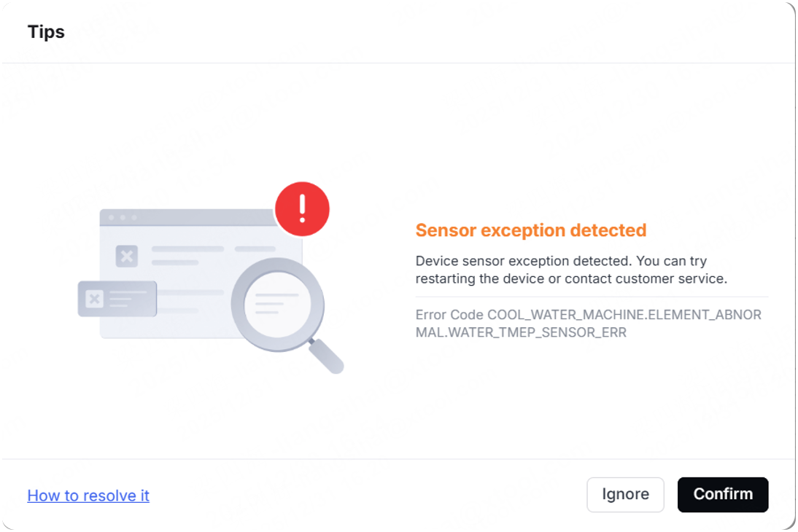798x532 pixels.
Task: Click the magnifying glass handle
Action: pyautogui.click(x=326, y=356)
